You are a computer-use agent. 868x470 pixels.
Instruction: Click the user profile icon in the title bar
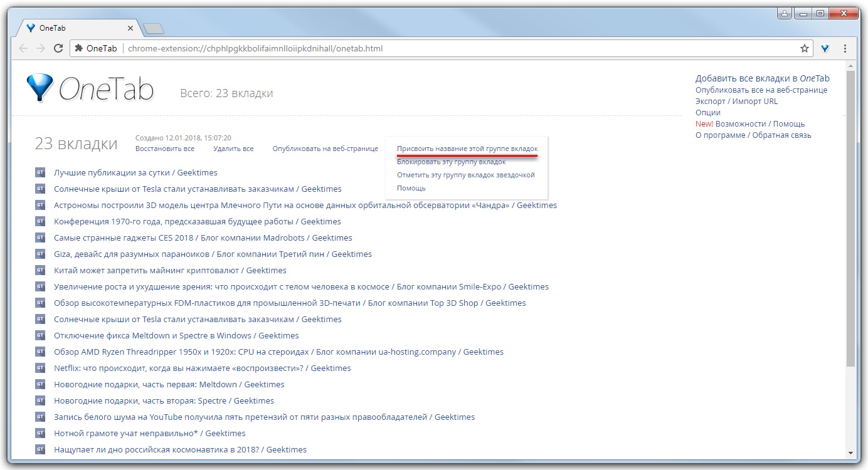785,13
